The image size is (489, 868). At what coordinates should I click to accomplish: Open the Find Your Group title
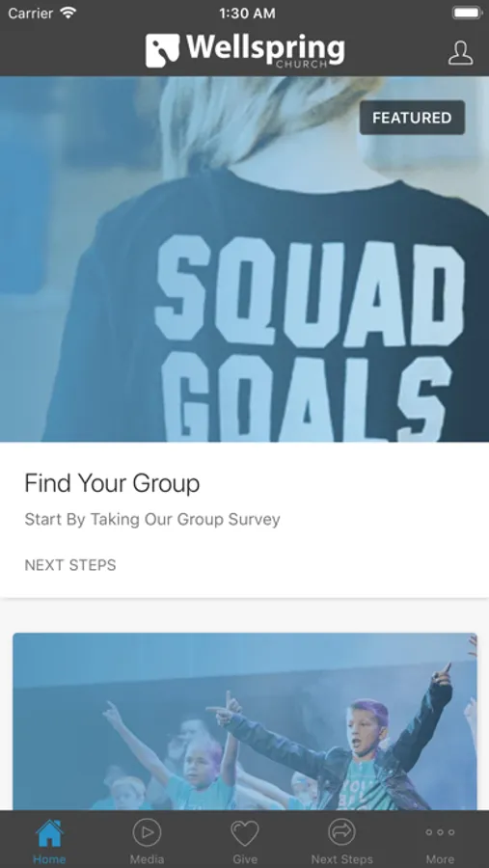click(x=112, y=483)
